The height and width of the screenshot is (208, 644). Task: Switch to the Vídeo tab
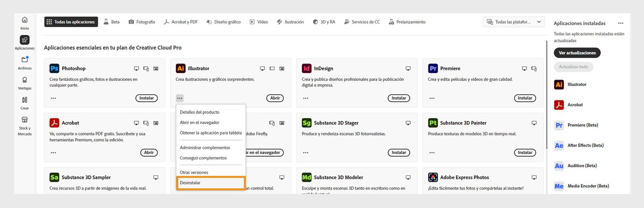[x=259, y=22]
